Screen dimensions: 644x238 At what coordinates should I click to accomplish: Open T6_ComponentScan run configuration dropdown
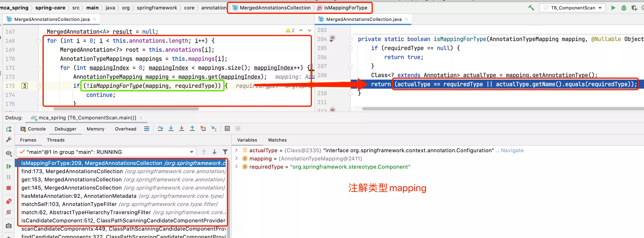click(x=572, y=8)
